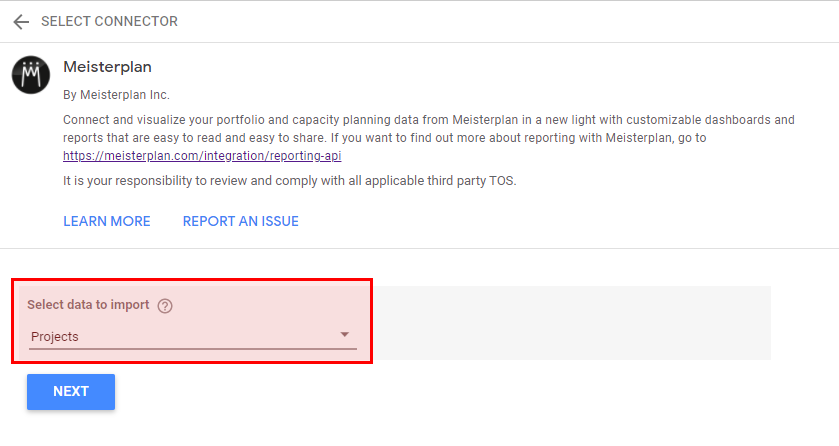839x446 pixels.
Task: Click the help question mark icon
Action: [x=165, y=306]
